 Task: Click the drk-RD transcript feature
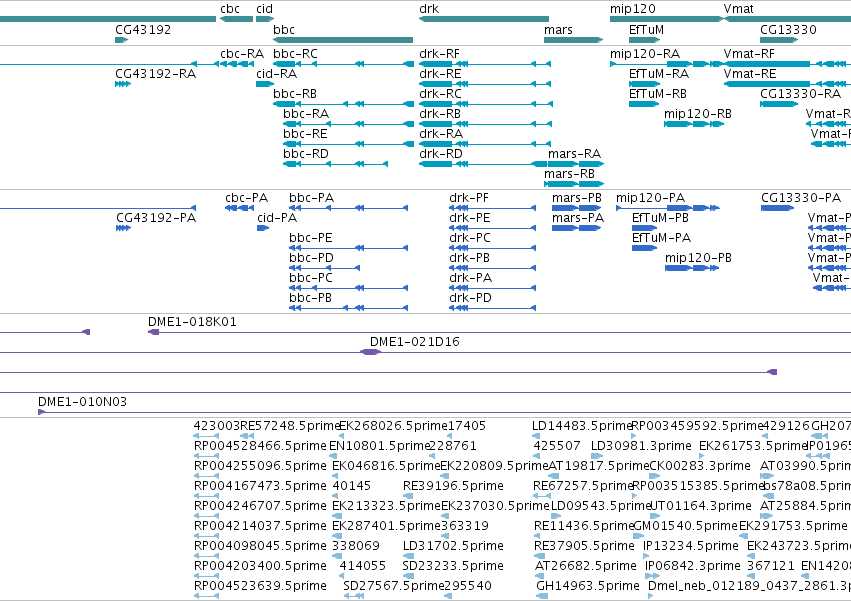[x=483, y=165]
